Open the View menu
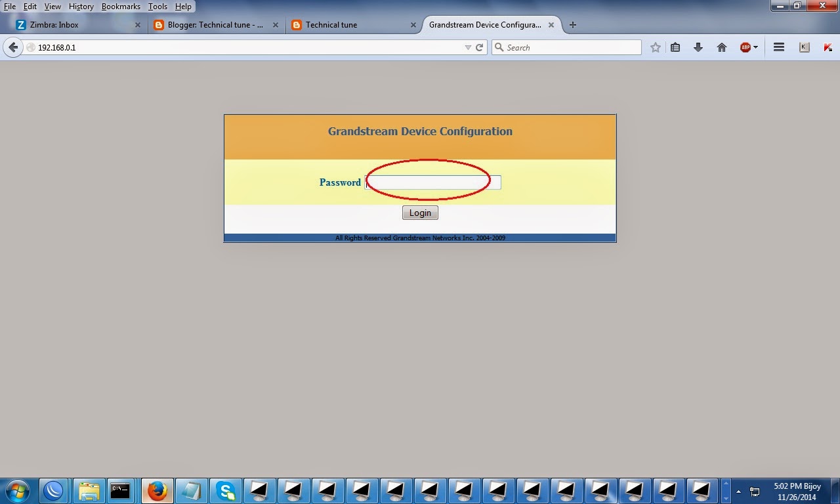840x504 pixels. 52,7
